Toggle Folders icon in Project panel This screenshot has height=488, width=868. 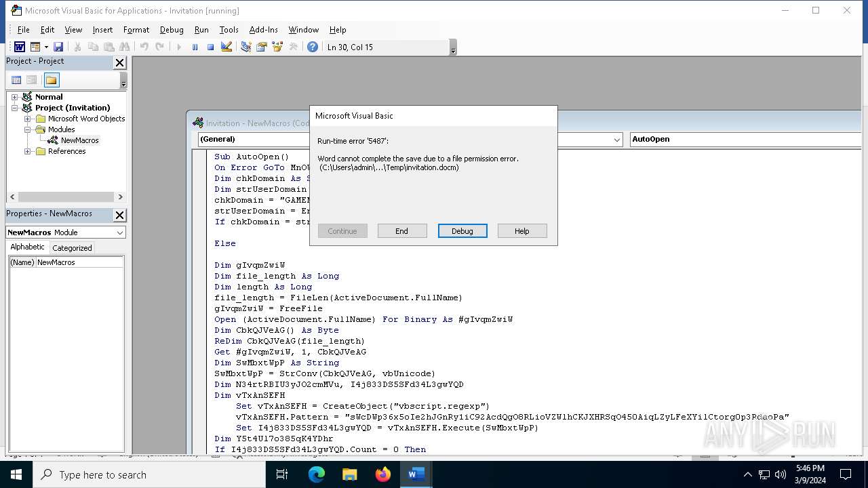[52, 80]
